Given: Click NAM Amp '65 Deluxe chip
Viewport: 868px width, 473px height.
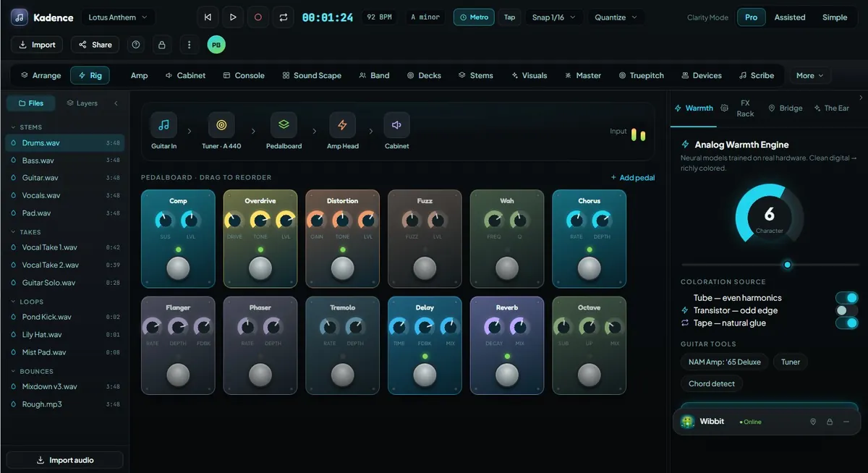Looking at the screenshot, I should click(724, 362).
